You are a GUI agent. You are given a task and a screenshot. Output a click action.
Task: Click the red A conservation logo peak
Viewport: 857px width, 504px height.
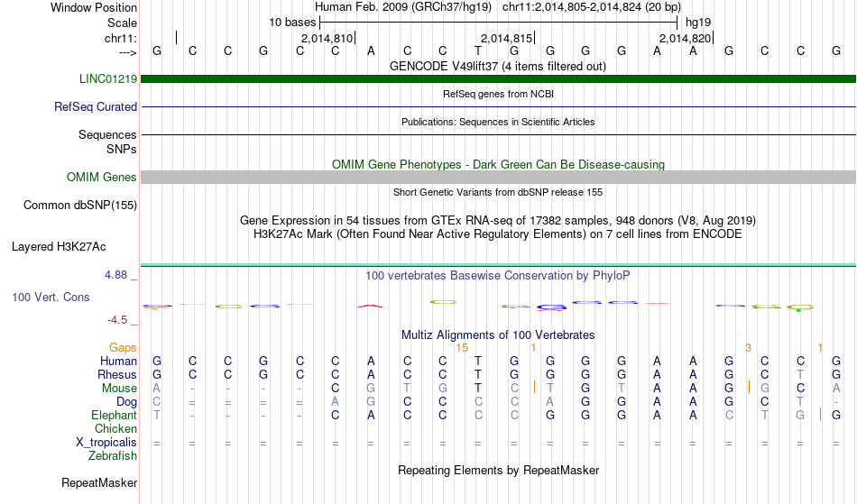[371, 306]
